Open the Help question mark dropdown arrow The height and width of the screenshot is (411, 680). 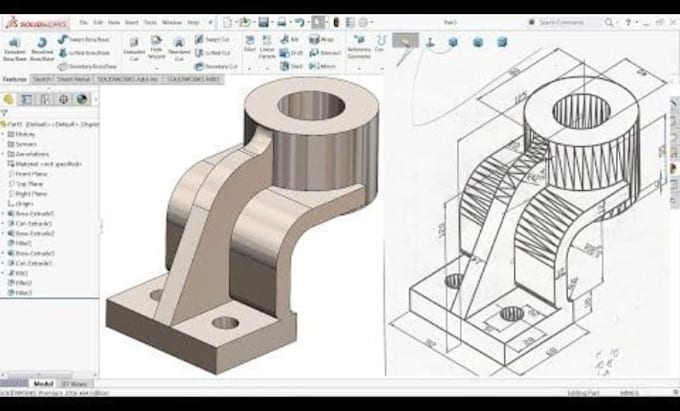637,22
